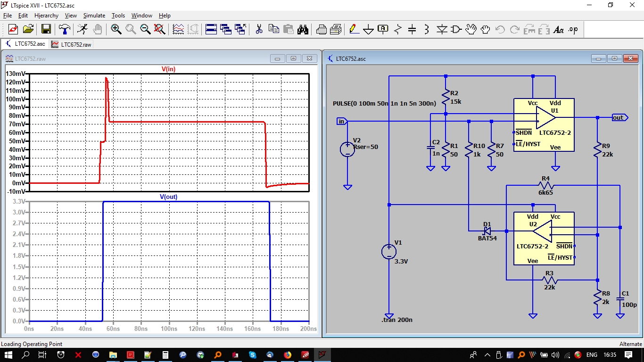Select the Resistor component tool

click(x=397, y=30)
